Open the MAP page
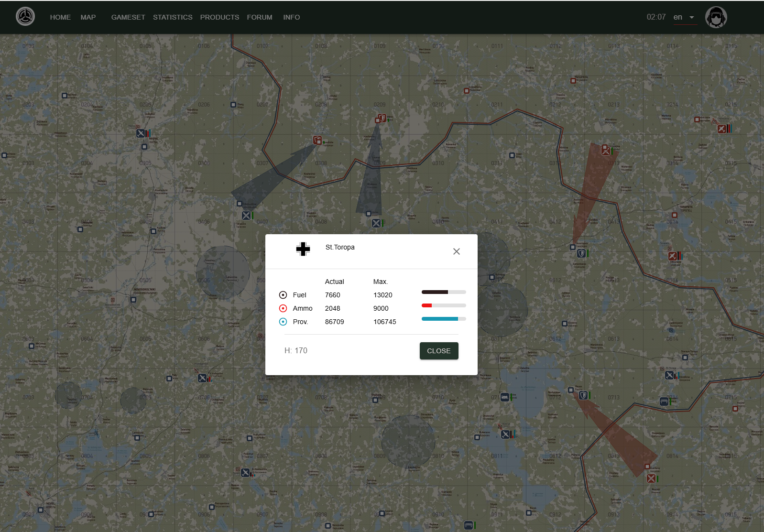This screenshot has height=532, width=764. click(88, 17)
